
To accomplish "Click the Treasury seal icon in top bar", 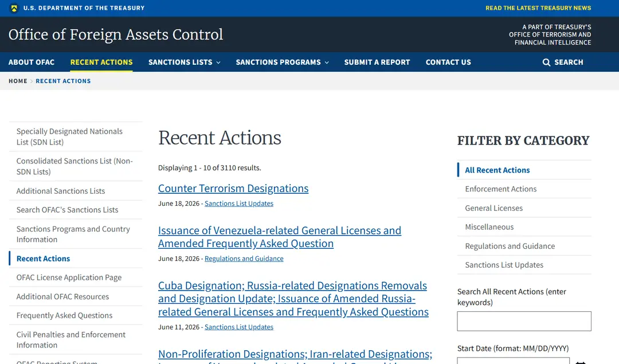I will pyautogui.click(x=14, y=8).
